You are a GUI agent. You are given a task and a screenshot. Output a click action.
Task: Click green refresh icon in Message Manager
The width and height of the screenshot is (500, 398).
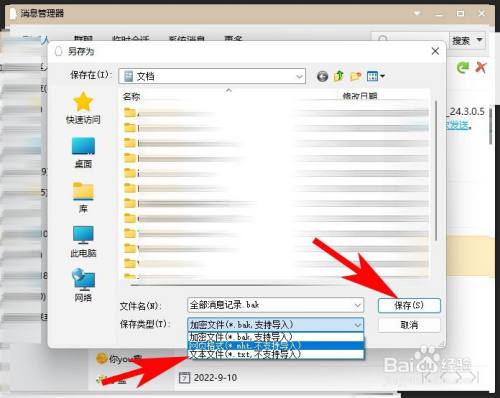463,68
